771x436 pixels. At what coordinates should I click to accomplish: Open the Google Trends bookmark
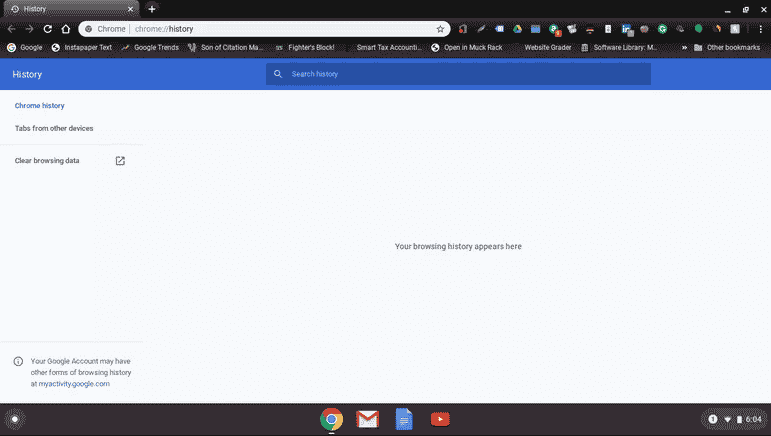150,48
